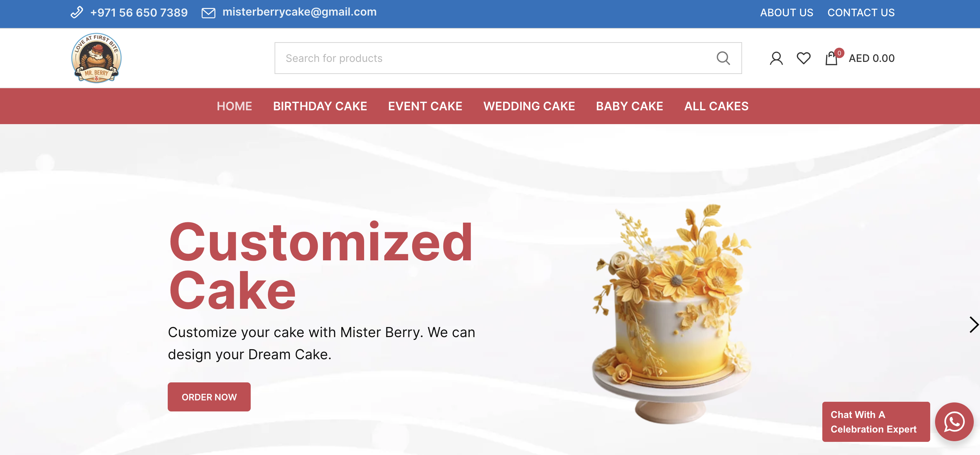Image resolution: width=980 pixels, height=455 pixels.
Task: Open the CONTACT US link
Action: click(x=861, y=12)
